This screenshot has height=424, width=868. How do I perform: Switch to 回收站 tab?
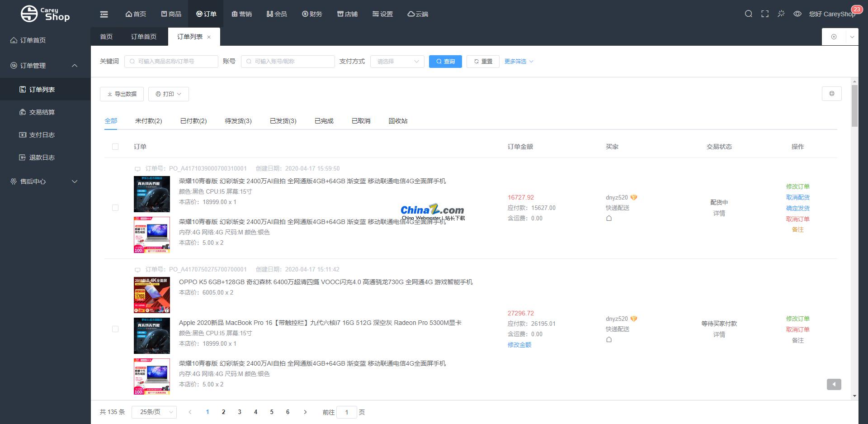tap(398, 121)
